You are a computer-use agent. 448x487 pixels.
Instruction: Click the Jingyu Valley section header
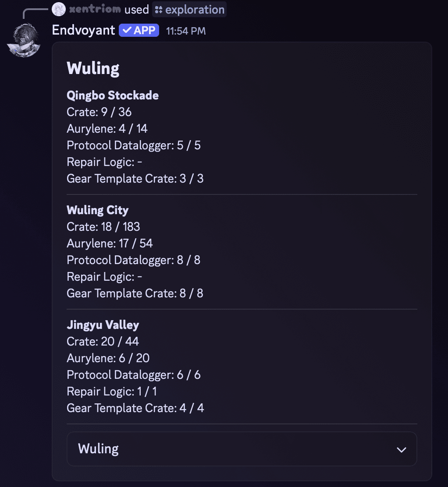click(103, 325)
